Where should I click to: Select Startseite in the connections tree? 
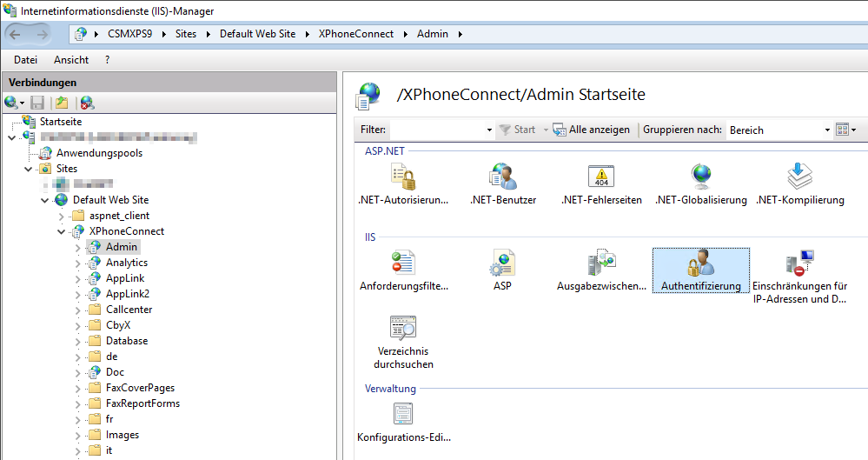coord(61,122)
